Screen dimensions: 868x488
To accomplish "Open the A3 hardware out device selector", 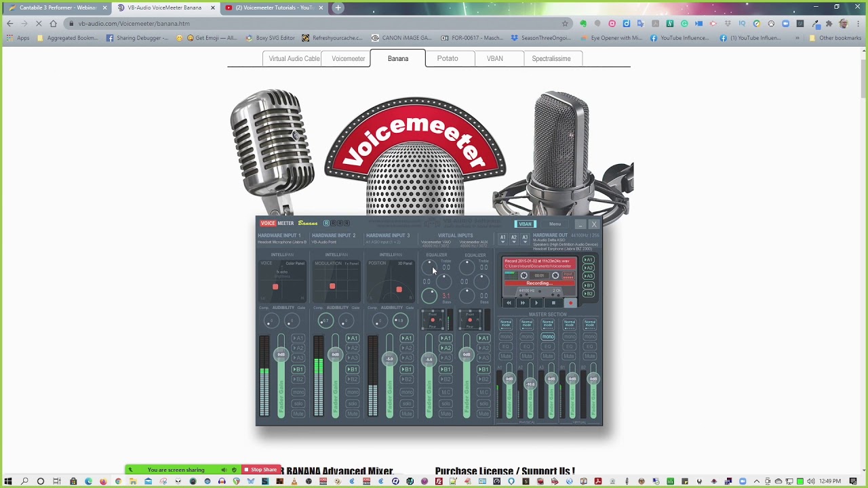I will (525, 239).
